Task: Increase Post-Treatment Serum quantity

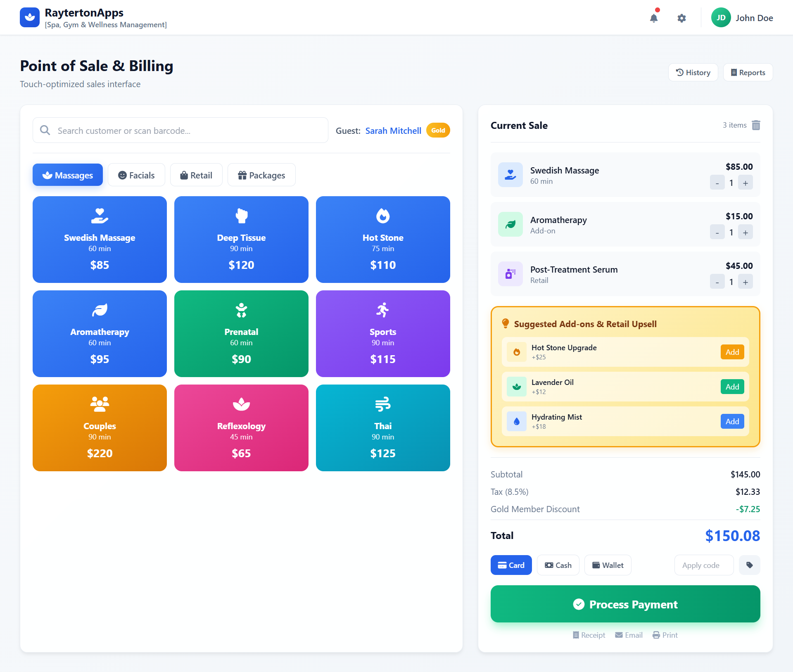Action: (745, 282)
